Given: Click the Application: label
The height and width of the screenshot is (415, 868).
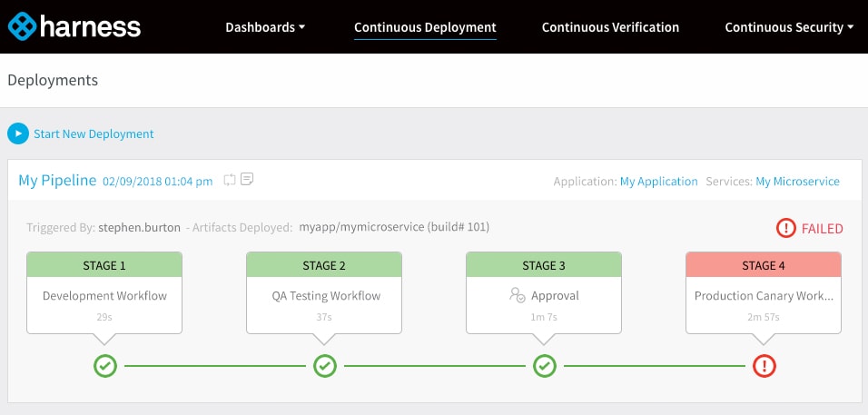Looking at the screenshot, I should (x=585, y=182).
